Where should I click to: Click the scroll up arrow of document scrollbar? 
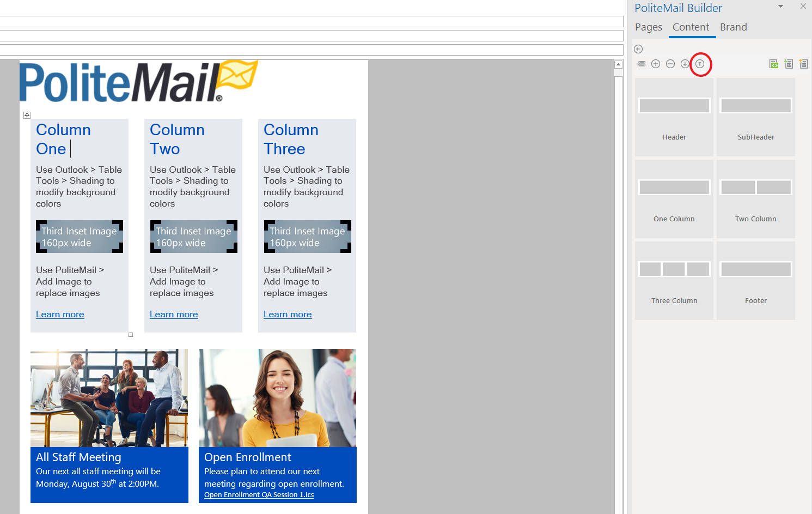pyautogui.click(x=618, y=65)
